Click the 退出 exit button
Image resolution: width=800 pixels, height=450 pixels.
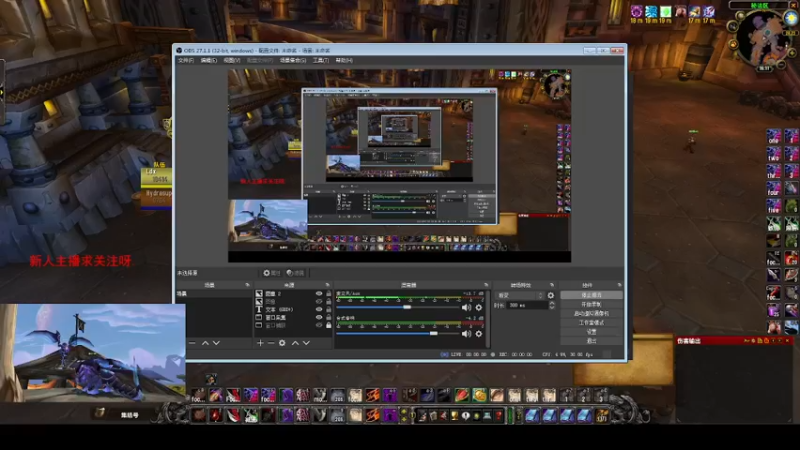591,340
